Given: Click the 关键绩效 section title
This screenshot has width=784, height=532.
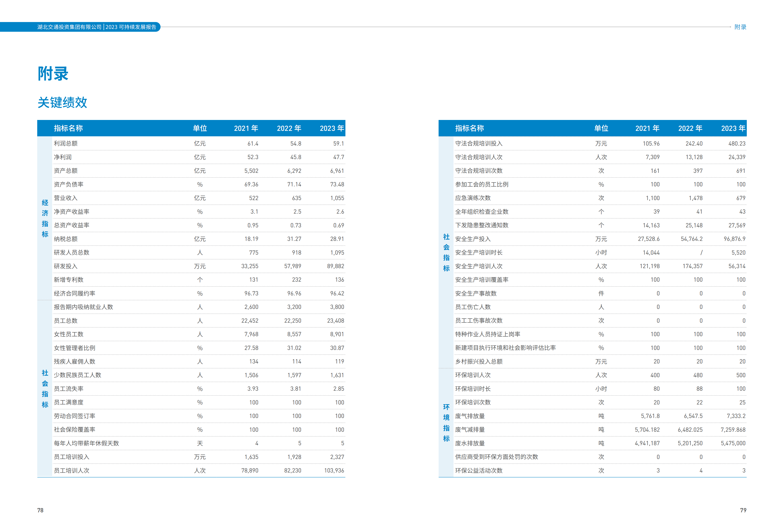Looking at the screenshot, I should click(62, 102).
